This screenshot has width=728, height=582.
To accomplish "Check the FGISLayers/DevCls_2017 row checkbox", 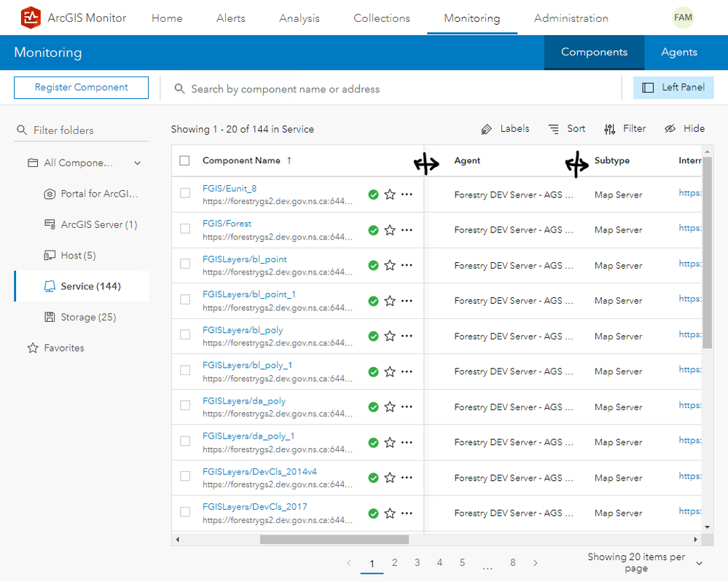I will (185, 511).
